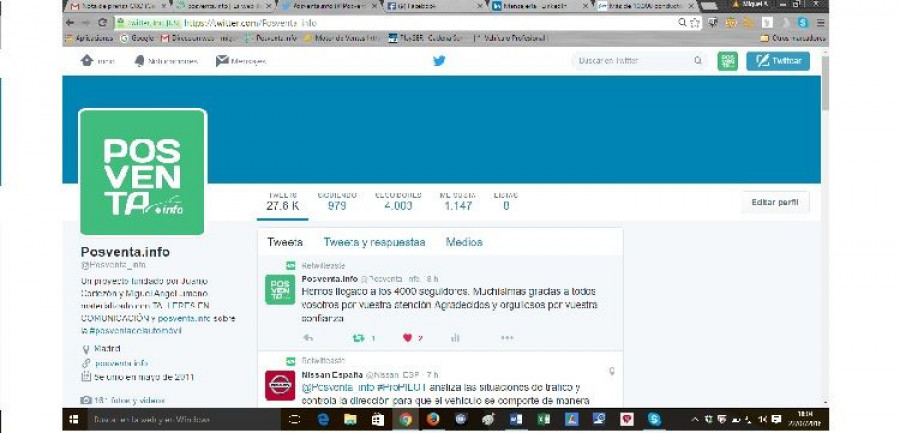Screen dimensions: 900x433
Task: Open more options dots on first tweet
Action: [x=507, y=338]
